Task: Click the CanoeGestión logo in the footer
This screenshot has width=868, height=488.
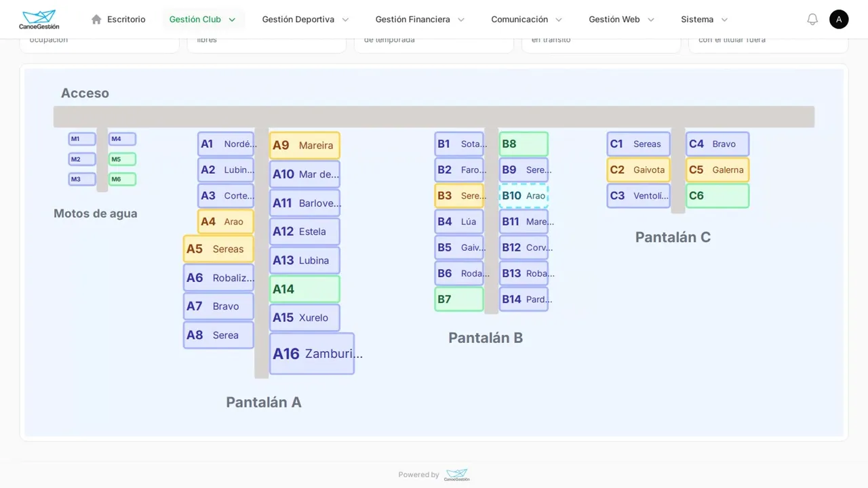Action: [x=456, y=475]
